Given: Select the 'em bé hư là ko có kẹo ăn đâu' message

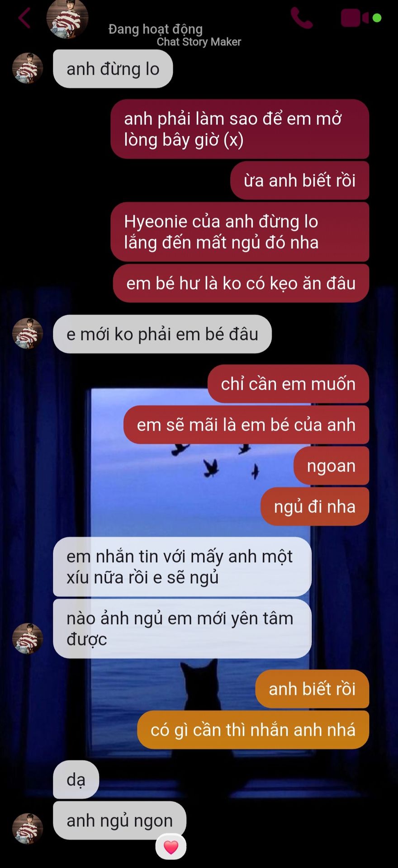Looking at the screenshot, I should point(241,283).
